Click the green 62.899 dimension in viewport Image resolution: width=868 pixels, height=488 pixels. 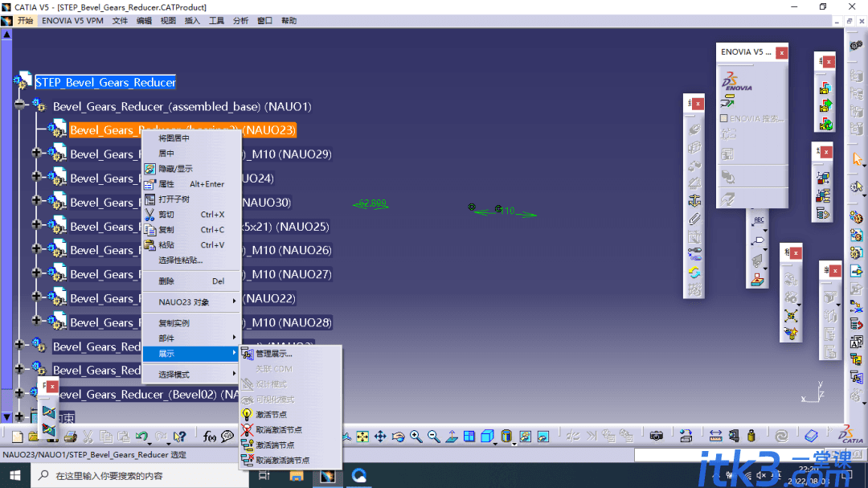[x=372, y=203]
